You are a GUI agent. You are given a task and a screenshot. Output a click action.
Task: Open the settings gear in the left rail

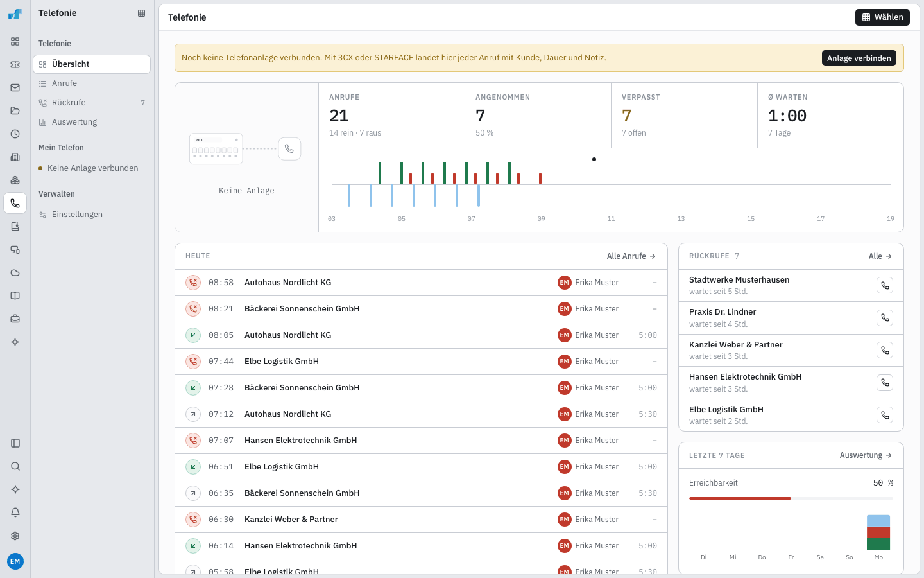[x=15, y=536]
